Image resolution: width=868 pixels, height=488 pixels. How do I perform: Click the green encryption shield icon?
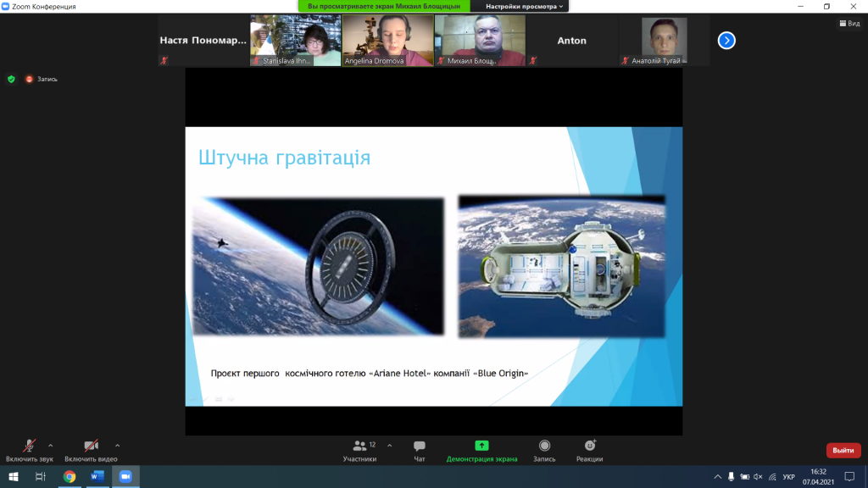[11, 79]
